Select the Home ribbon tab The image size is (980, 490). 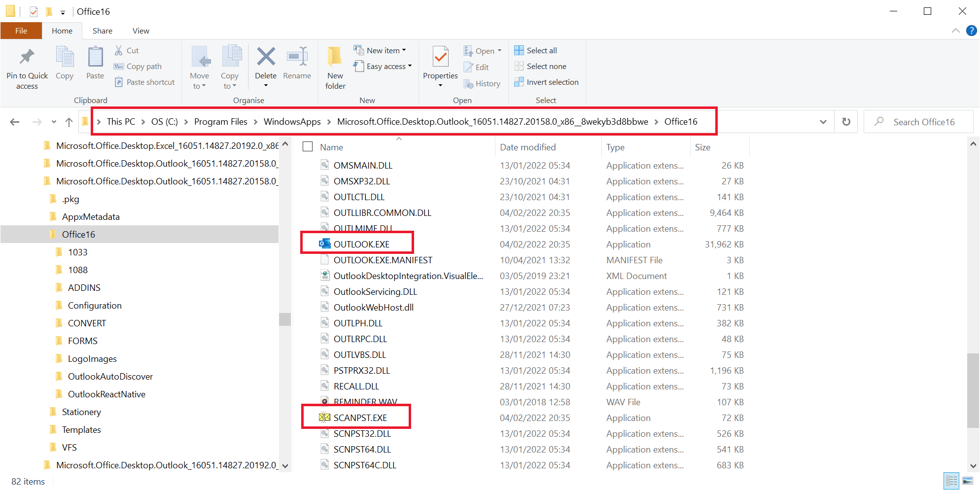click(x=62, y=31)
